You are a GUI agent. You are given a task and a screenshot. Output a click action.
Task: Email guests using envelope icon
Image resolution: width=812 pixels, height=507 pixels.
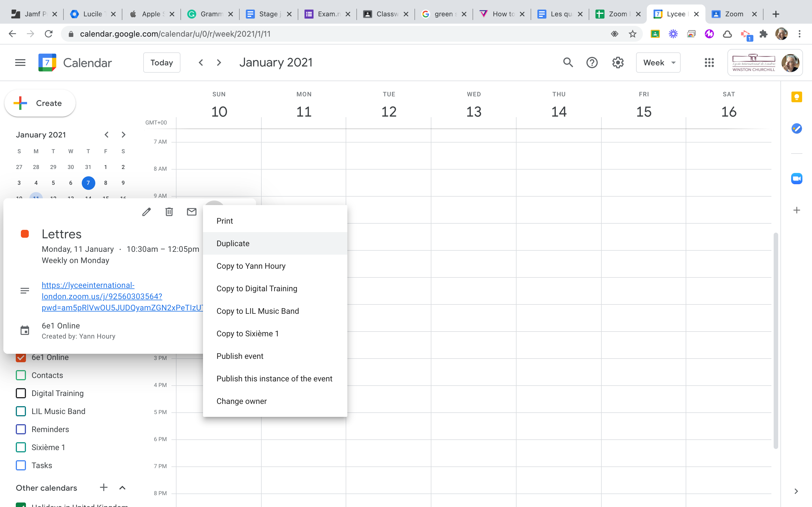[x=192, y=212]
